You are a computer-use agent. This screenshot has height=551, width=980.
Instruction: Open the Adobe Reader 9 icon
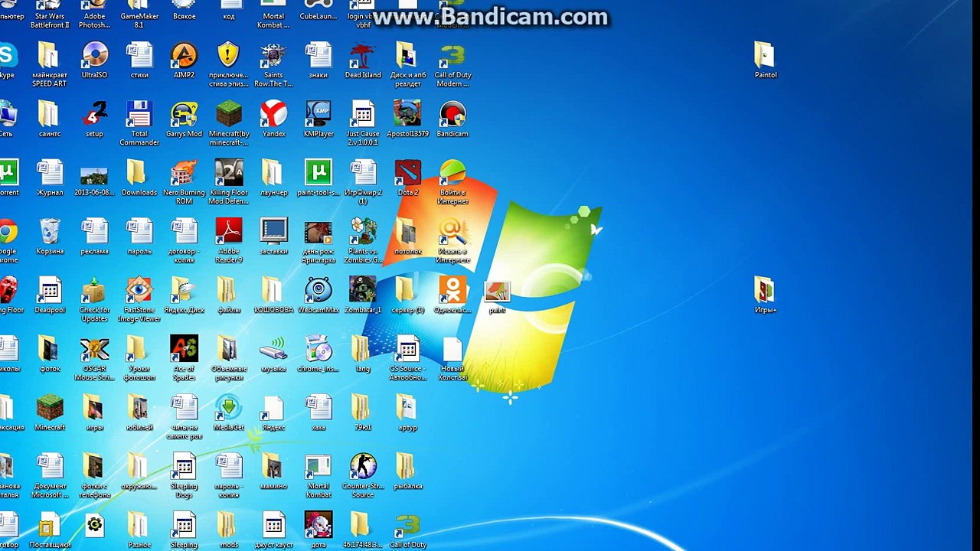(229, 241)
